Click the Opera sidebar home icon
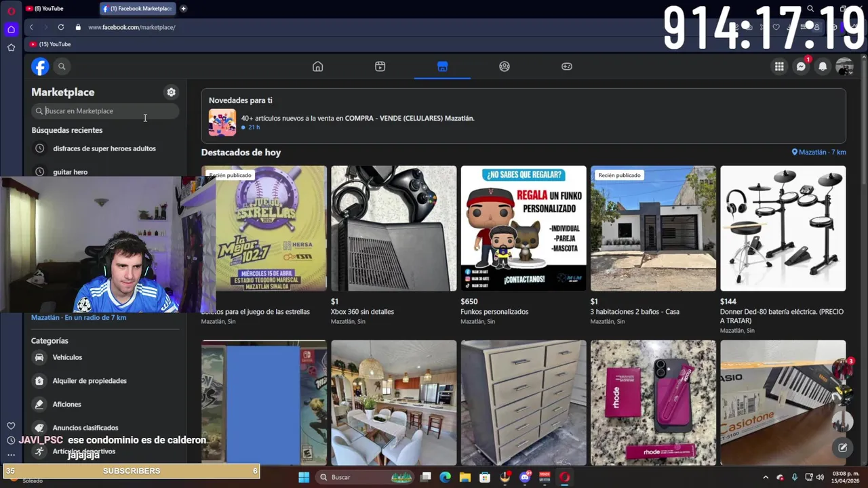 (11, 29)
